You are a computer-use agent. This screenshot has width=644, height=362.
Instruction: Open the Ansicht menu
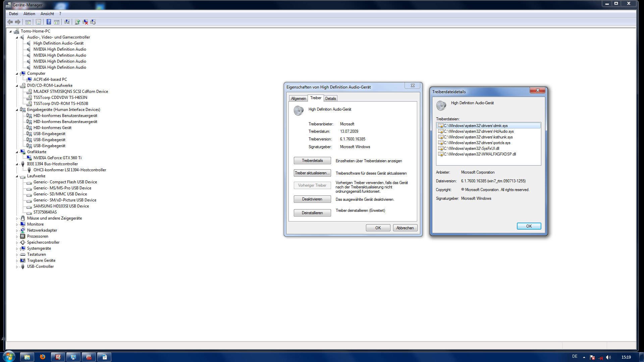(47, 14)
